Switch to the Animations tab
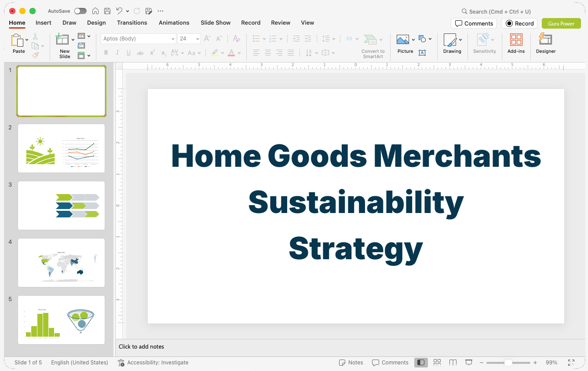This screenshot has width=588, height=371. pos(174,22)
